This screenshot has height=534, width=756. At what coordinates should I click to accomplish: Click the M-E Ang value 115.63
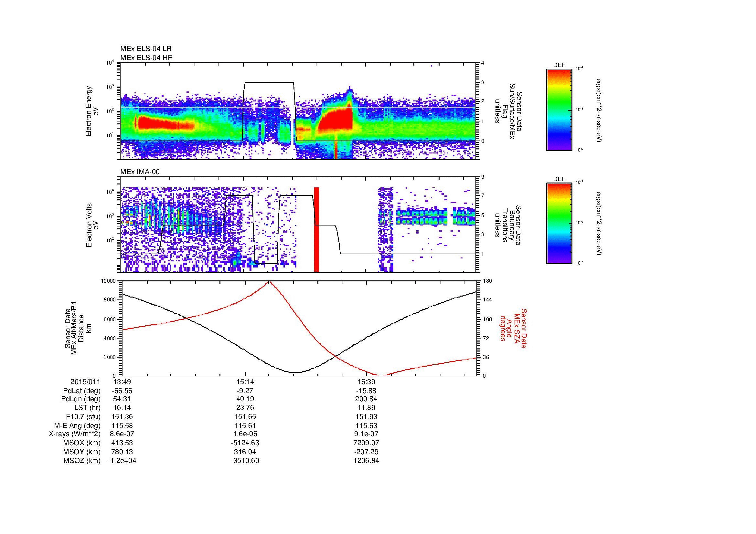(x=366, y=426)
